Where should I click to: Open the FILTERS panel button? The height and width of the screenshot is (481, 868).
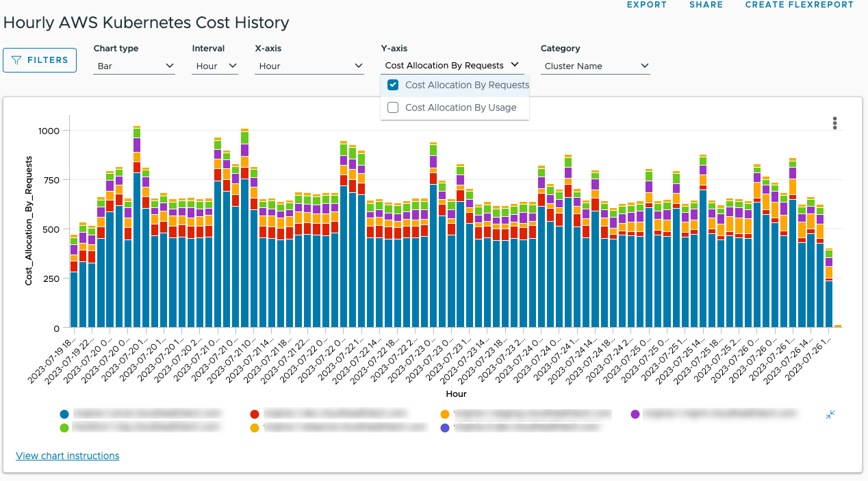40,60
